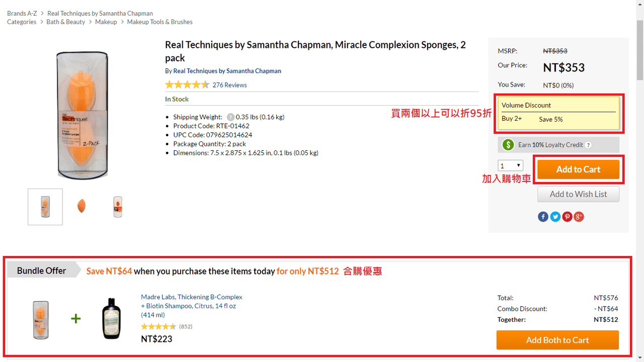Share product via Twitter icon
Viewport: 644px width, 362px height.
click(x=555, y=217)
